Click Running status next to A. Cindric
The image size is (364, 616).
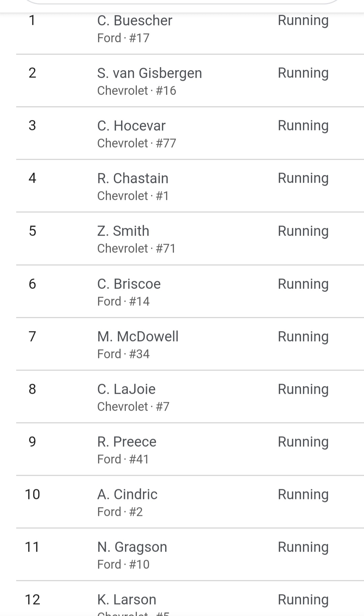pos(303,495)
